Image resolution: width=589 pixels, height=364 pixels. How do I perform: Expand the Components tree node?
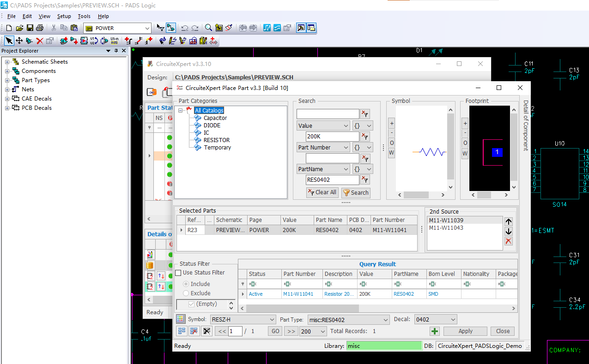(7, 71)
